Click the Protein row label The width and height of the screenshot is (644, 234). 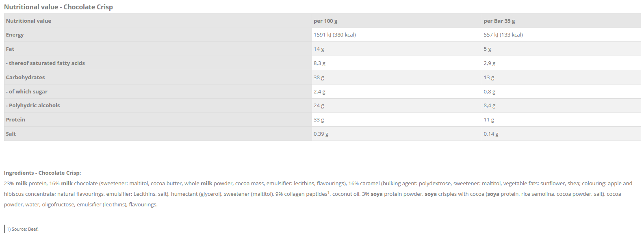tap(15, 120)
